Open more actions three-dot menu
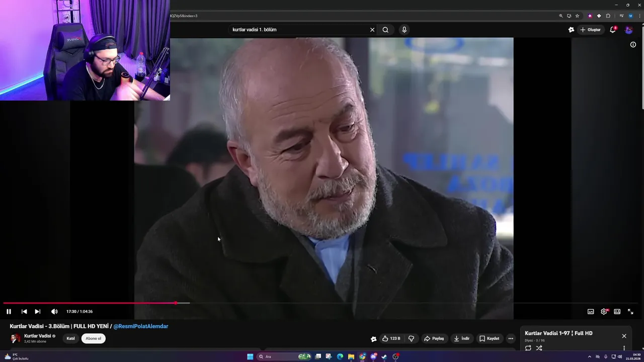Viewport: 644px width, 362px height. pyautogui.click(x=511, y=338)
